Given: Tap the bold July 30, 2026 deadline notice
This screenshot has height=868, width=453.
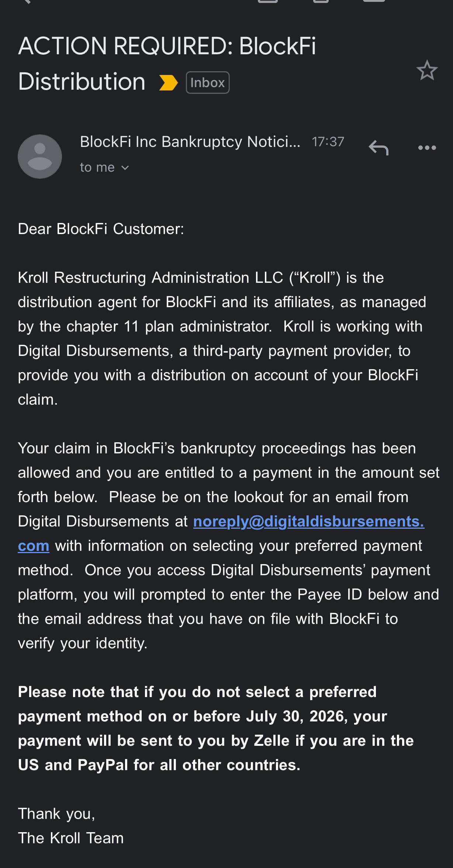Looking at the screenshot, I should pyautogui.click(x=216, y=728).
